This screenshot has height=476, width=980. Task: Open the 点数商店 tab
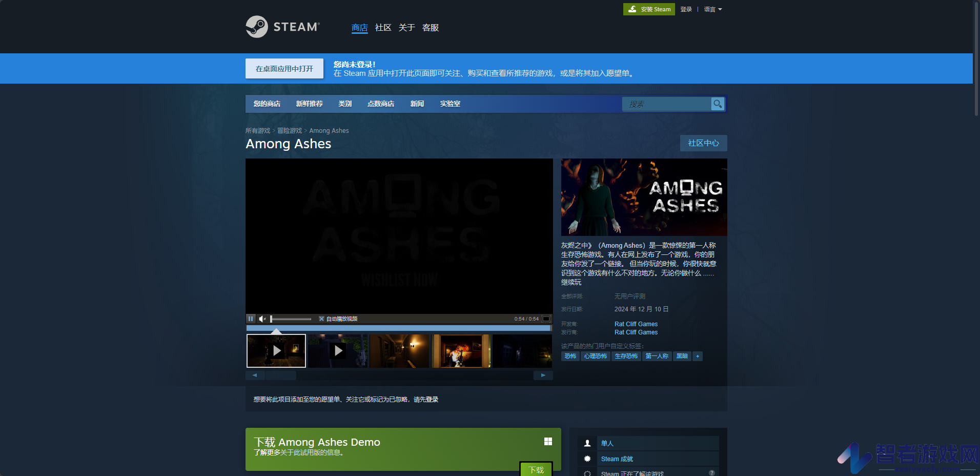pos(381,104)
